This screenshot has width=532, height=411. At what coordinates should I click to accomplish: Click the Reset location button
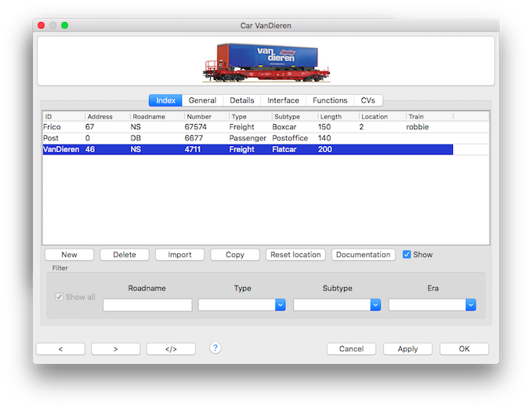coord(295,255)
